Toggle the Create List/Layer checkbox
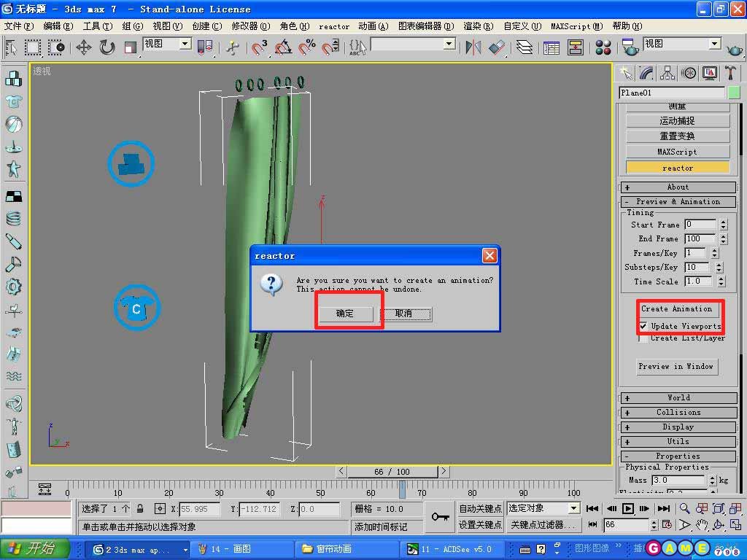Screen dimensions: 747x560 point(643,338)
